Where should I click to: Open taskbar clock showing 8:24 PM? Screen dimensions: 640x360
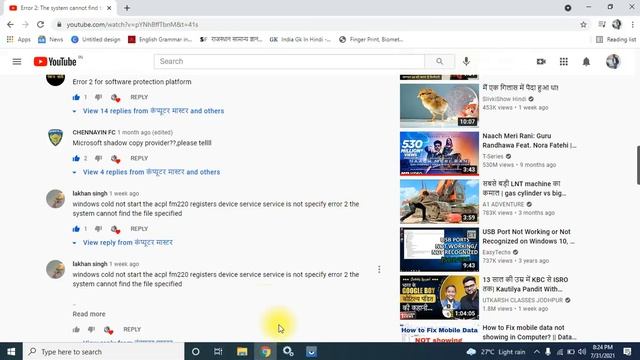(x=602, y=351)
